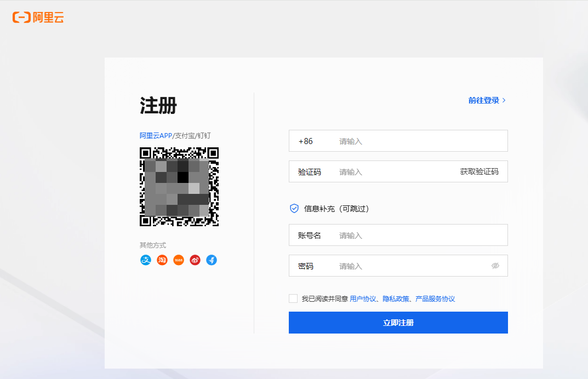Focus the 密码 password field
588x379 pixels.
[398, 266]
